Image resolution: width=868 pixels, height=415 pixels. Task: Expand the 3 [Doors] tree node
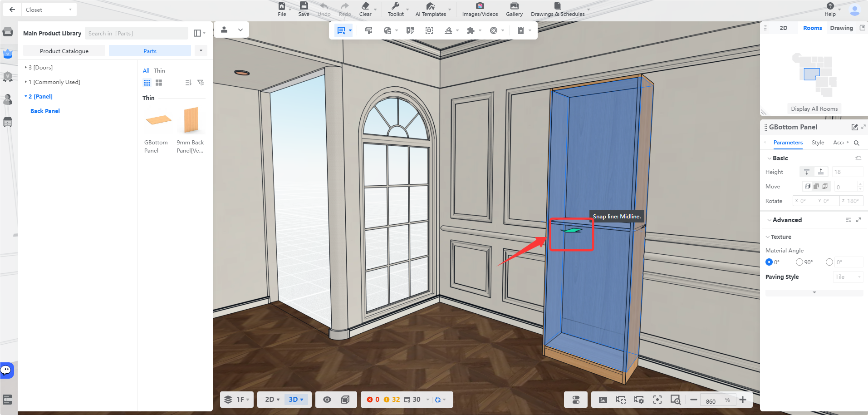click(25, 67)
